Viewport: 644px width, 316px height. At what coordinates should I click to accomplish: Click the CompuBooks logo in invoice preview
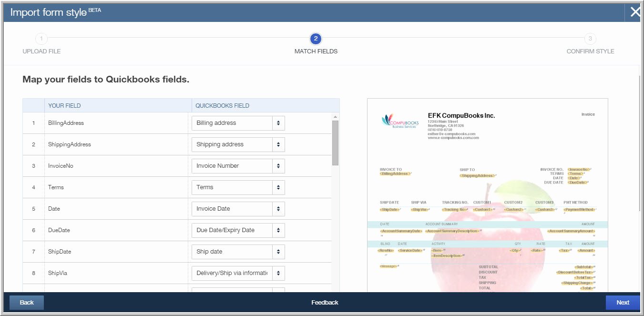[400, 121]
